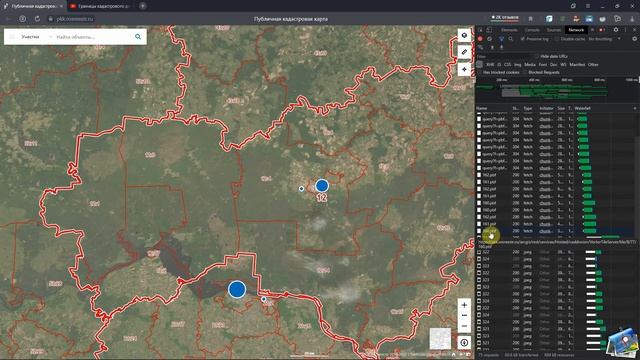Switch to the YouTube browser tab
The width and height of the screenshot is (640, 360).
click(x=100, y=6)
